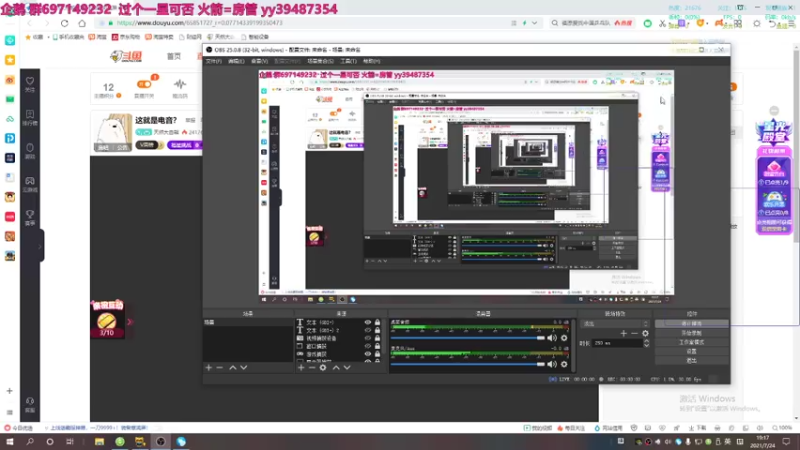
Task: Reload the browser page
Action: click(x=64, y=23)
